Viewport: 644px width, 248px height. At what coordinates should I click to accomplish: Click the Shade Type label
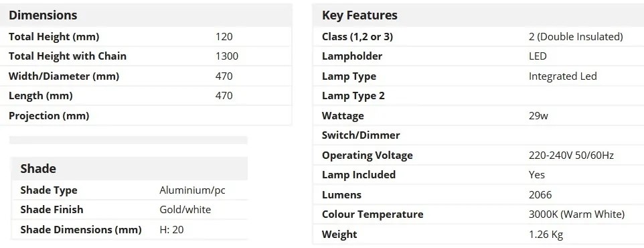[x=49, y=190]
